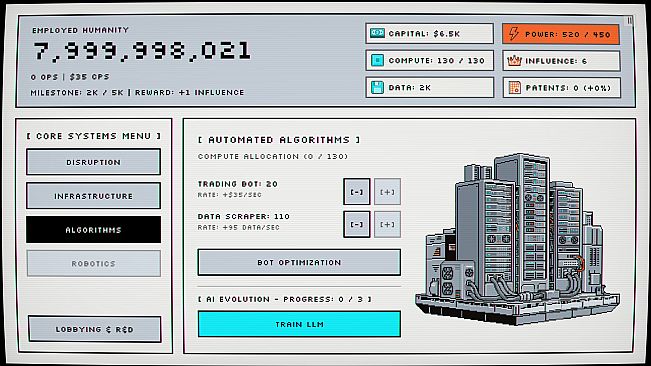Increase Data Scraper compute allocation
Viewport: 651px width, 366px height.
[x=387, y=224]
